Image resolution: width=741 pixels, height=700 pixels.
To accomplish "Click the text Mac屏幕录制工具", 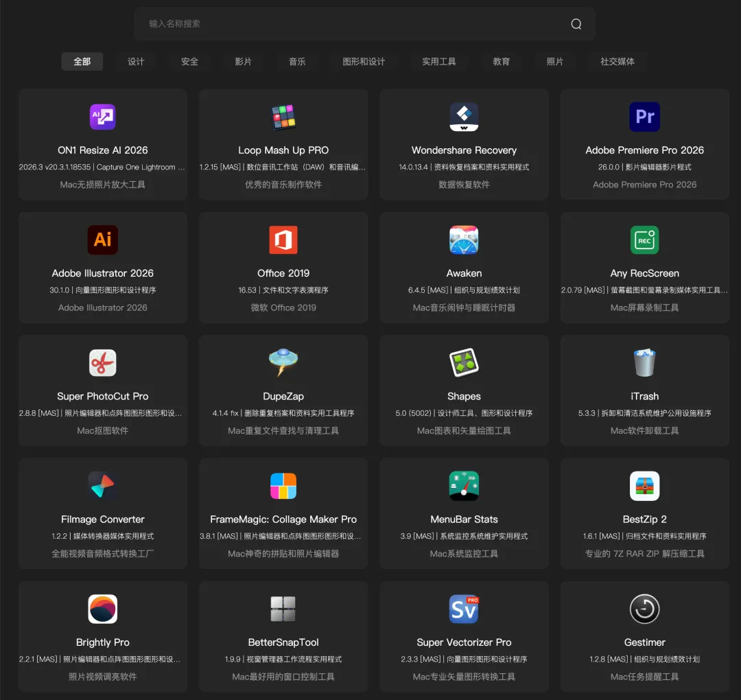I will [644, 307].
